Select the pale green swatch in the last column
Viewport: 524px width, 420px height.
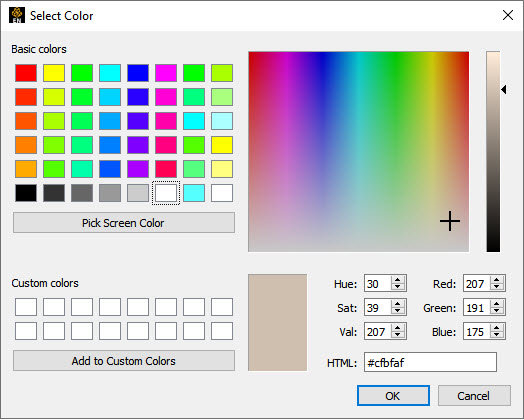point(222,97)
